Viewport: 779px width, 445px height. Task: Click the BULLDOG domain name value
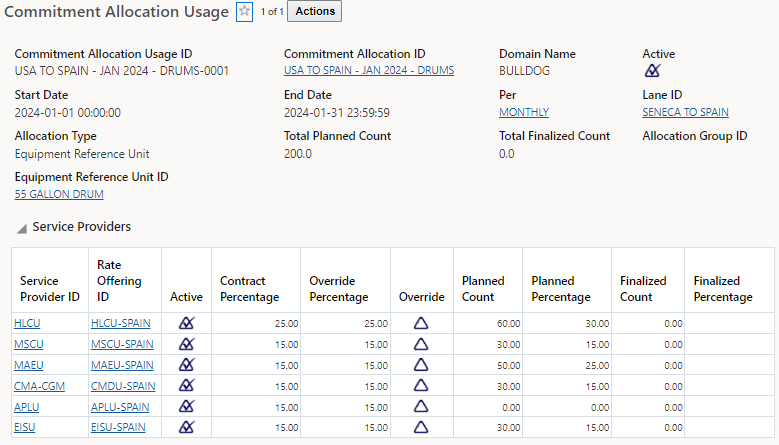524,71
